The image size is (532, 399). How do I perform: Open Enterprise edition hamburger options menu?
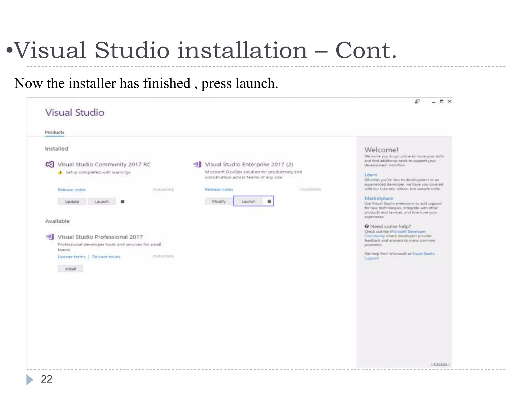point(269,201)
